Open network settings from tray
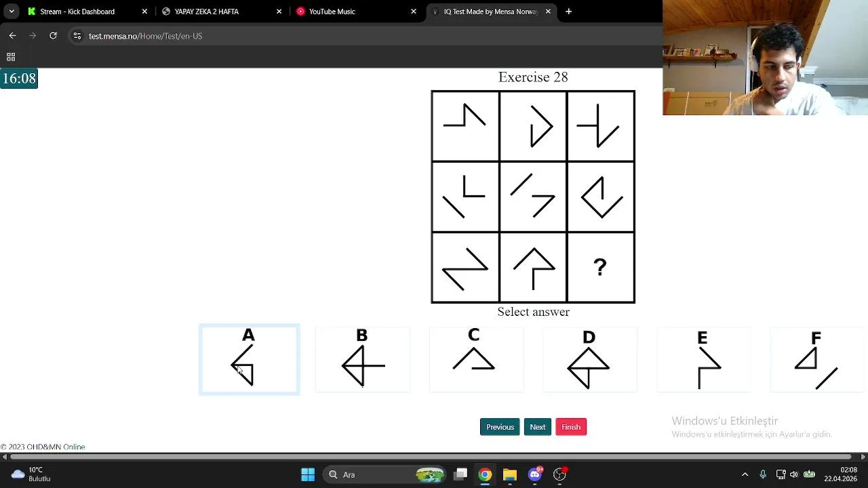The image size is (868, 488). click(x=781, y=474)
